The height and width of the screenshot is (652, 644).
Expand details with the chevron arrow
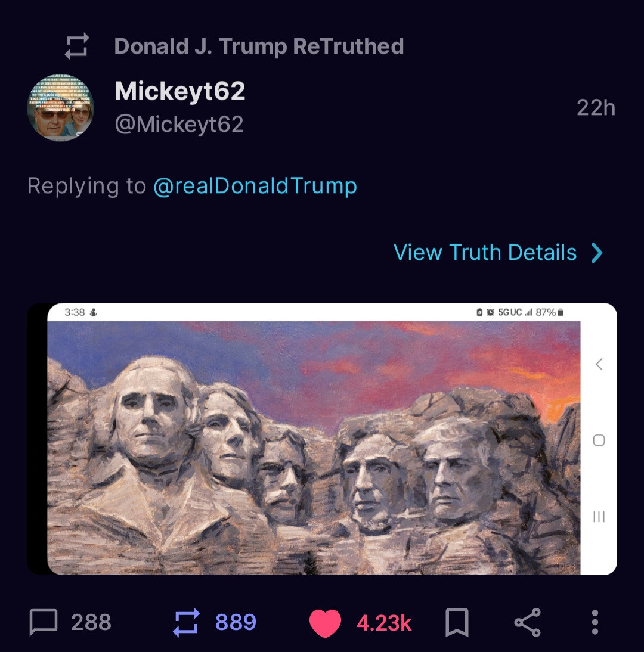(597, 253)
